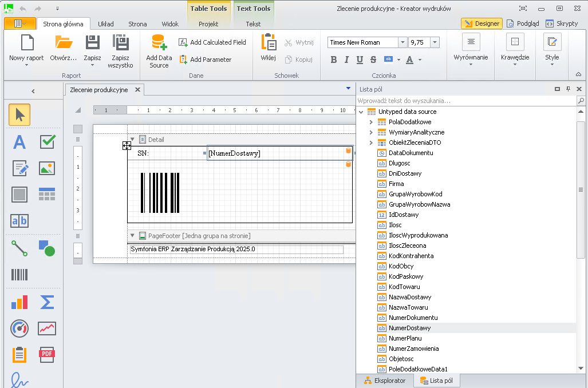This screenshot has height=388, width=588.
Task: Click Add Parameter
Action: point(205,60)
